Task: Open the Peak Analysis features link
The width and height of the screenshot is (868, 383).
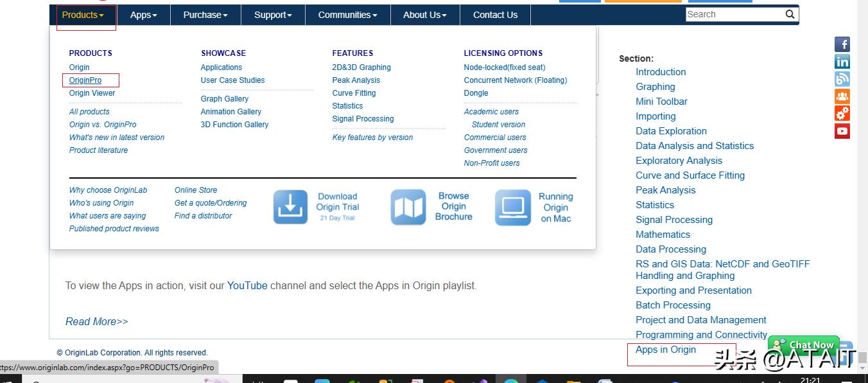Action: [x=356, y=80]
